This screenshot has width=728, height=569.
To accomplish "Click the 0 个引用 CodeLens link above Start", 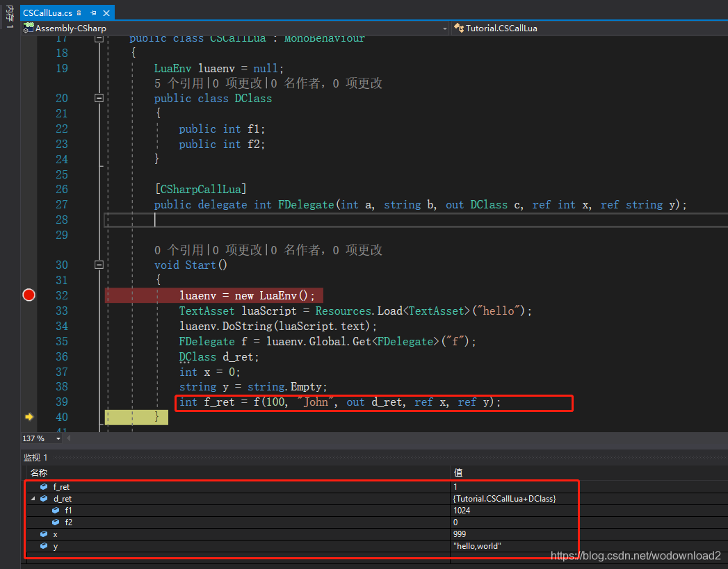I will coord(179,250).
